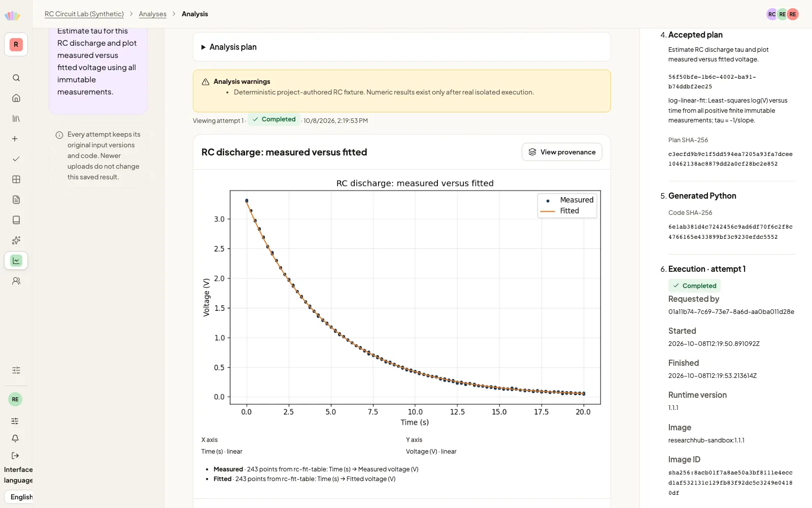Open the library books icon in sidebar

pos(16,118)
